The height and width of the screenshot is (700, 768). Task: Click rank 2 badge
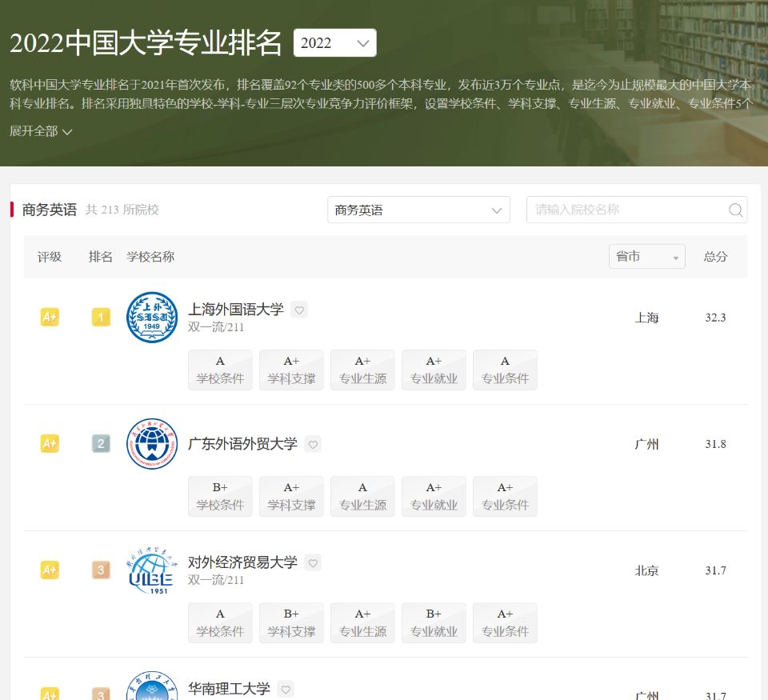point(101,444)
